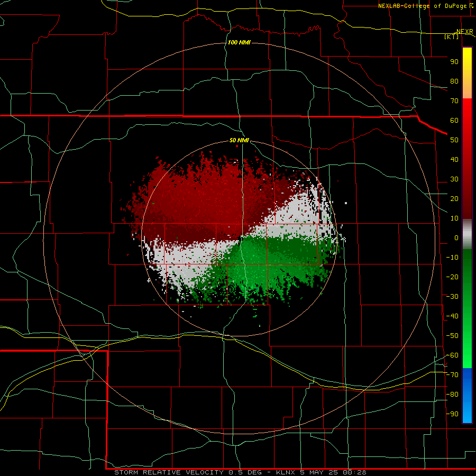Image resolution: width=476 pixels, height=476 pixels.
Task: Select the -10 tick label on the scale
Action: [452, 258]
